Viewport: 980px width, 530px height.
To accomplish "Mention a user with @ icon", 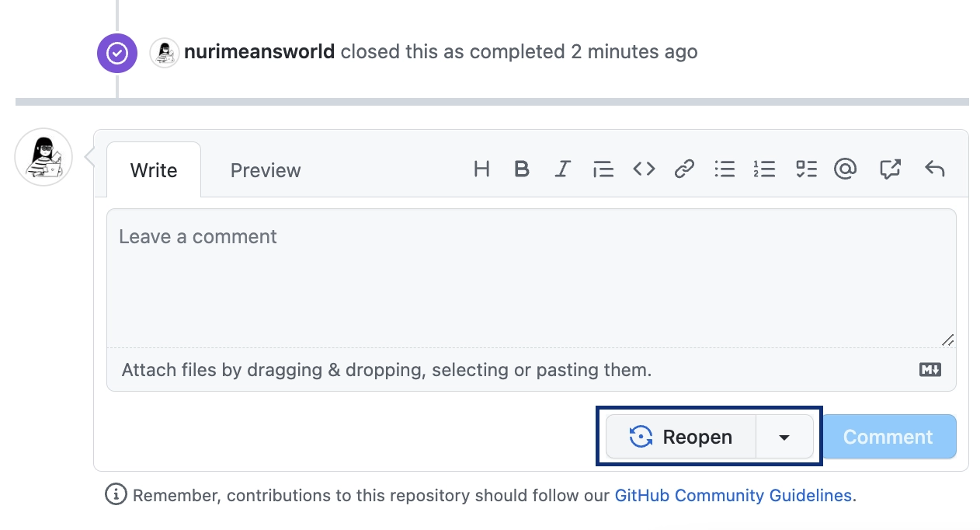I will click(x=845, y=169).
